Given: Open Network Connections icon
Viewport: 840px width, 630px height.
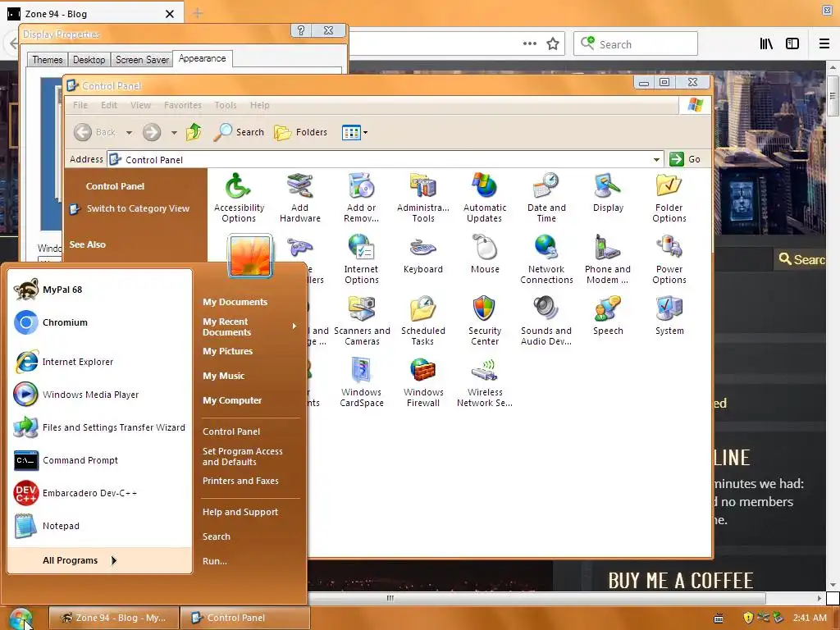Looking at the screenshot, I should pyautogui.click(x=546, y=259).
